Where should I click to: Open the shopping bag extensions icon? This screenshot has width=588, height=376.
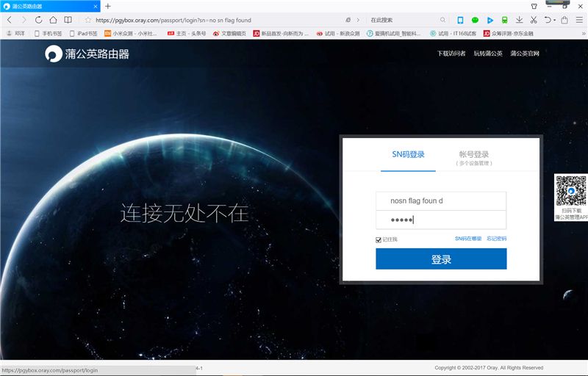[x=564, y=20]
